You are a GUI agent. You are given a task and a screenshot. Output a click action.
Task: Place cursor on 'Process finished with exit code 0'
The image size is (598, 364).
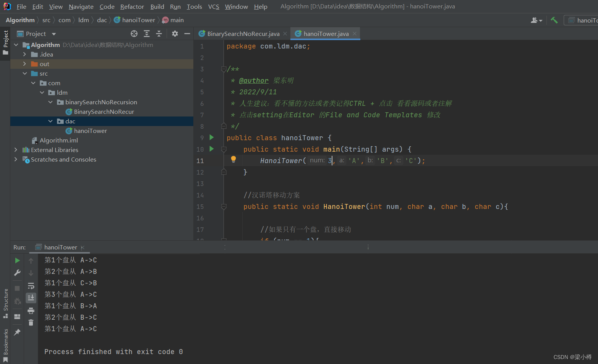point(113,352)
